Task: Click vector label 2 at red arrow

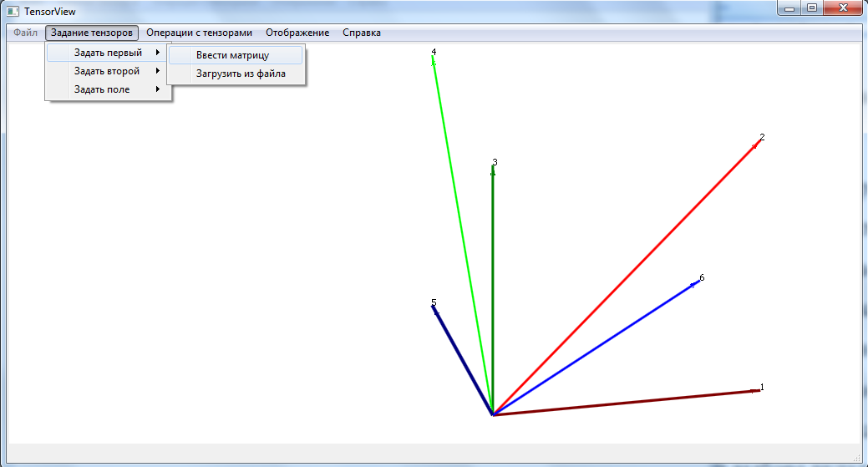Action: pyautogui.click(x=762, y=137)
